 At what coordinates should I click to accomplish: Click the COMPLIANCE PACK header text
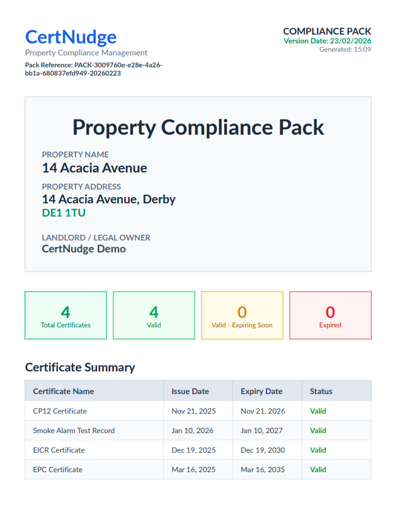tap(327, 31)
